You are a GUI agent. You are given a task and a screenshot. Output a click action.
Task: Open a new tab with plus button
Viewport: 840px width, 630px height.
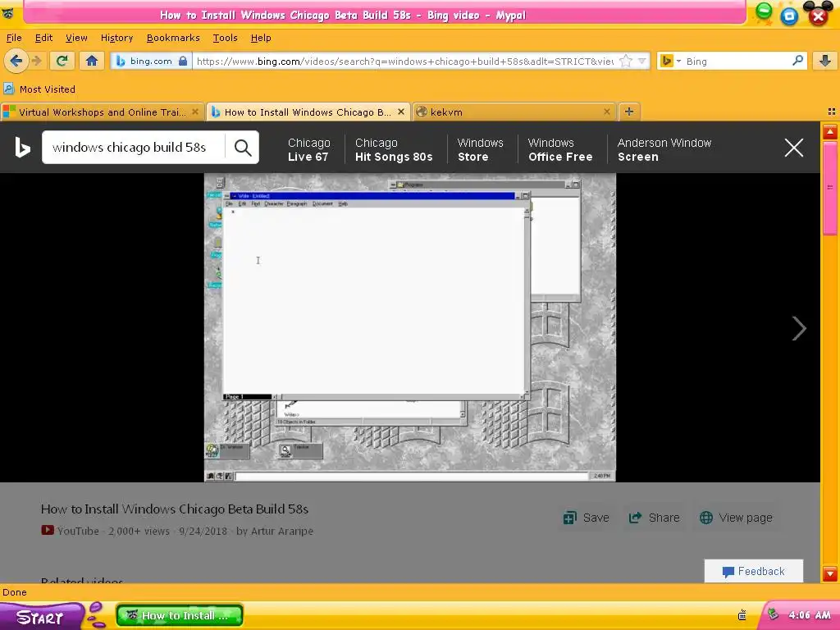click(629, 112)
